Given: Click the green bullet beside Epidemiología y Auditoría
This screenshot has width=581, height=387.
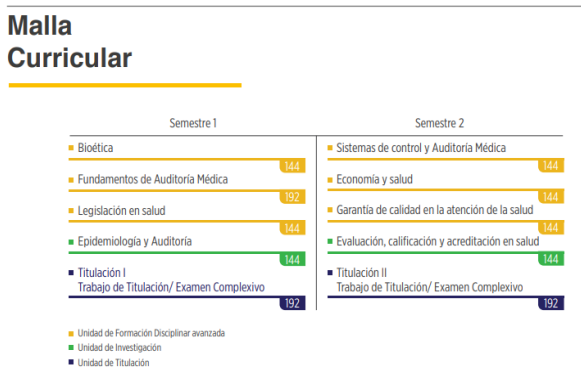Looking at the screenshot, I should coord(71,242).
